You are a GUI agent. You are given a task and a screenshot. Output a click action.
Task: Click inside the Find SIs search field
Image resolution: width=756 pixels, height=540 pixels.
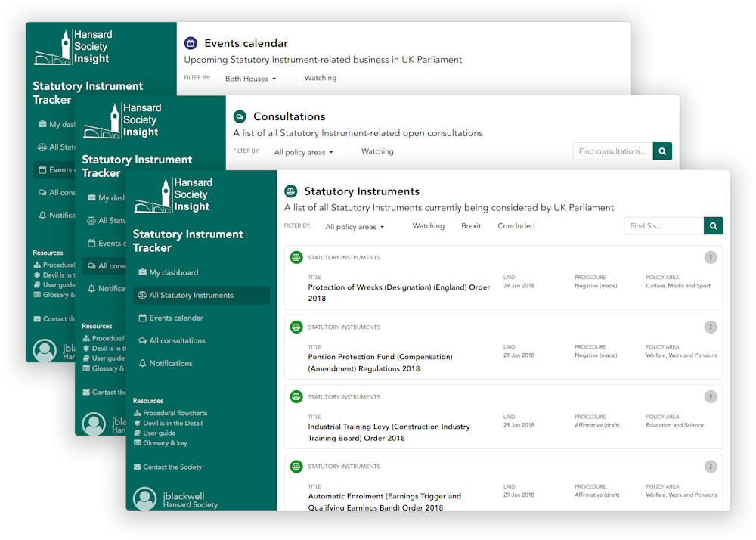[x=663, y=225]
